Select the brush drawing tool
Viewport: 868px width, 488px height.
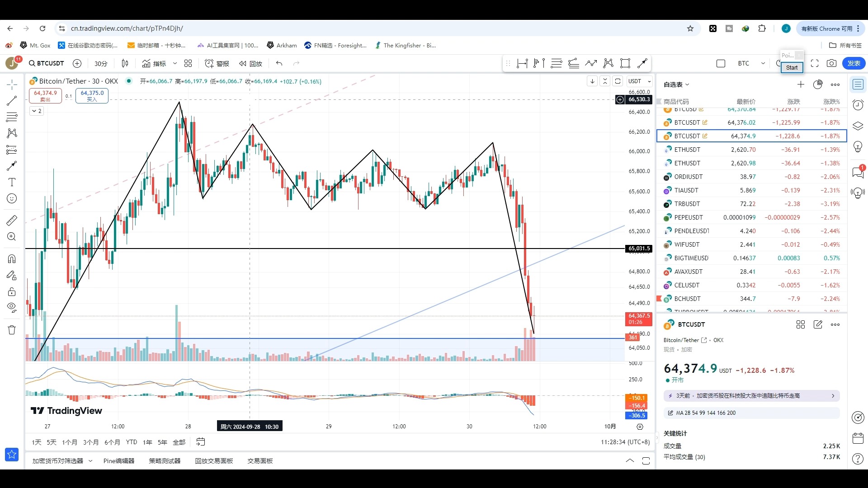coord(12,166)
